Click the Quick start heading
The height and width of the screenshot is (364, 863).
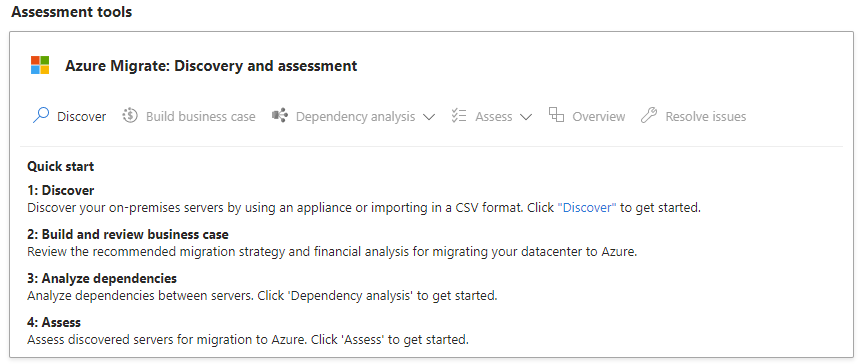coord(61,166)
